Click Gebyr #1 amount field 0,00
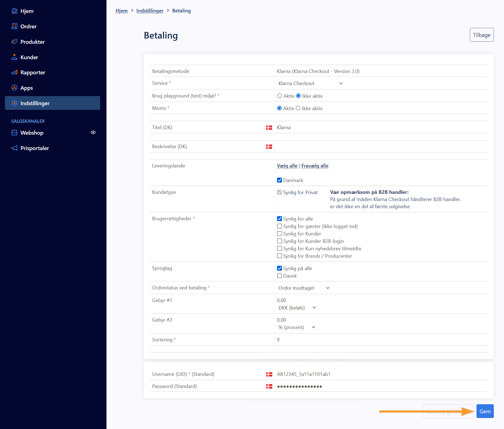 tap(381, 300)
